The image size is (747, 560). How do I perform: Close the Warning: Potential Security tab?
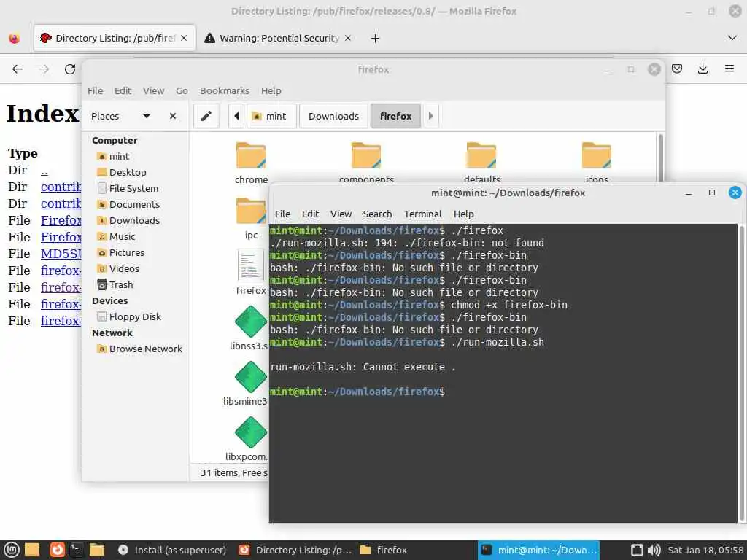pyautogui.click(x=348, y=38)
